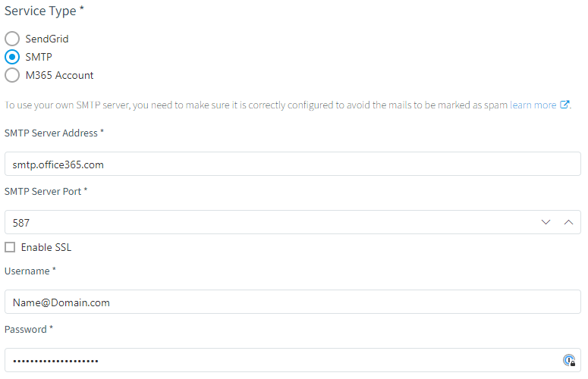Select the SMTP radio button circle
This screenshot has width=588, height=379.
click(x=12, y=57)
